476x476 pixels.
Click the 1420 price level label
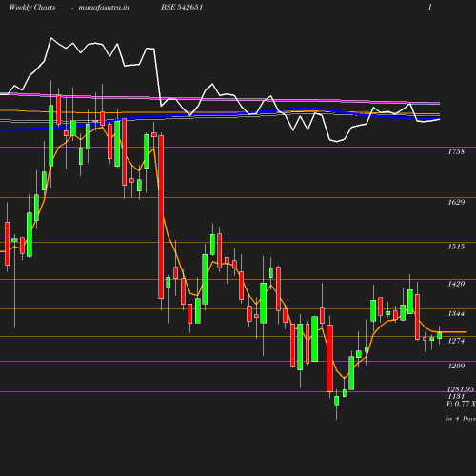coord(456,284)
